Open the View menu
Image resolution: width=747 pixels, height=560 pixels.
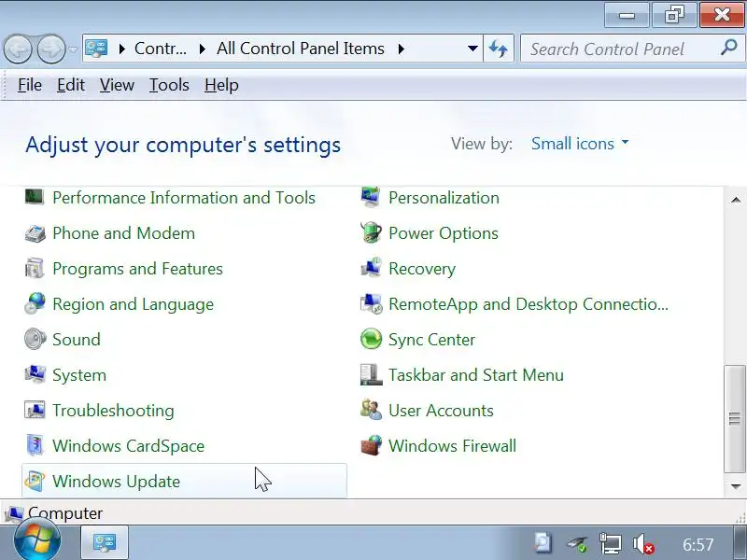pyautogui.click(x=117, y=85)
